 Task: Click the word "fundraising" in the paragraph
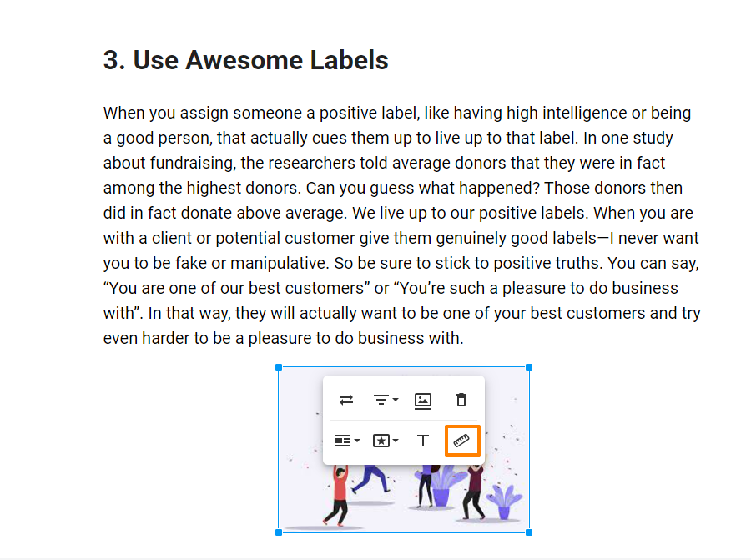(193, 164)
